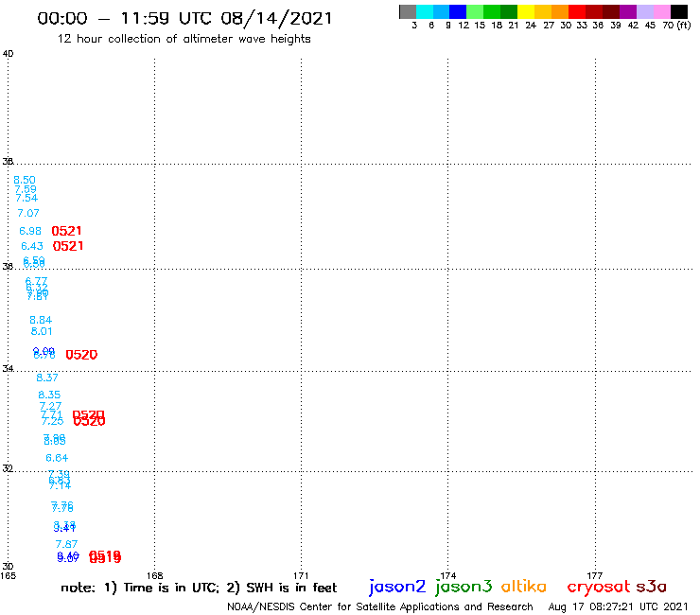This screenshot has height=615, width=700.
Task: Click the cyan swatch in the color scale
Action: pyautogui.click(x=425, y=11)
